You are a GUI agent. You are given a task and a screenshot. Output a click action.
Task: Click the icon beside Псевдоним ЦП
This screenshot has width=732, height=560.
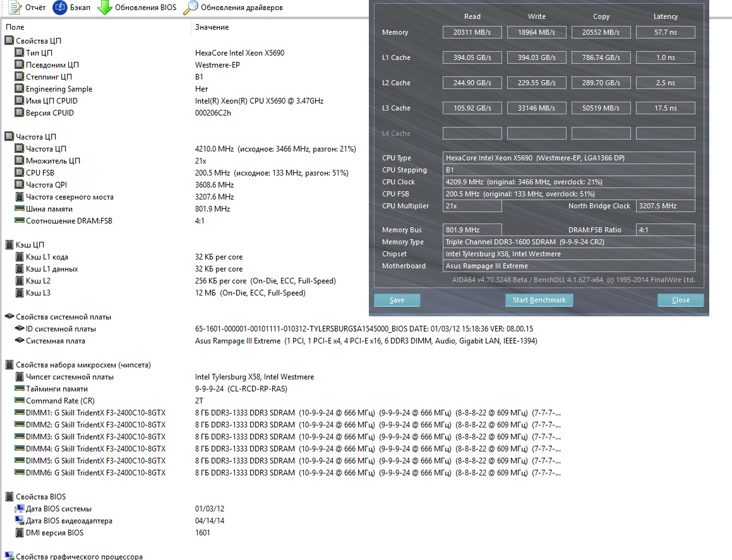(19, 64)
